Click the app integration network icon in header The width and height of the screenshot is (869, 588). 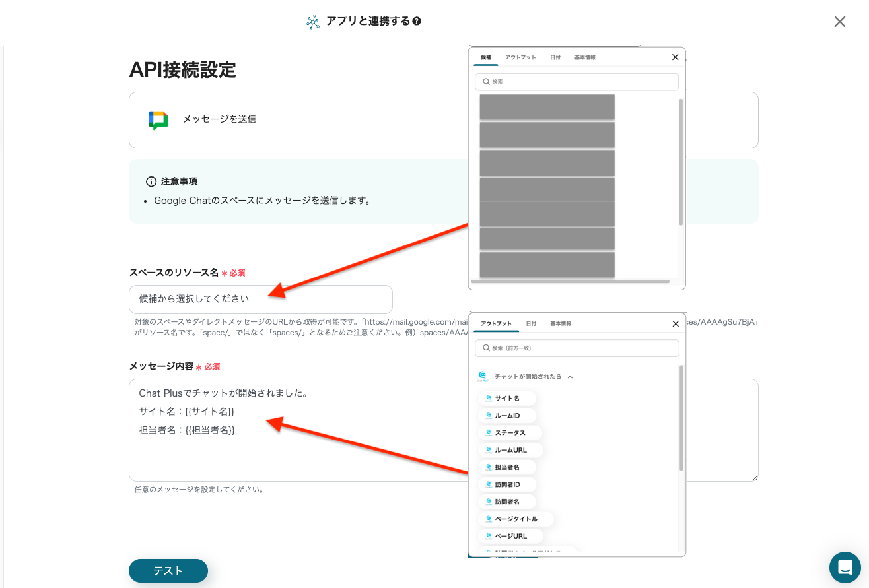(x=313, y=22)
